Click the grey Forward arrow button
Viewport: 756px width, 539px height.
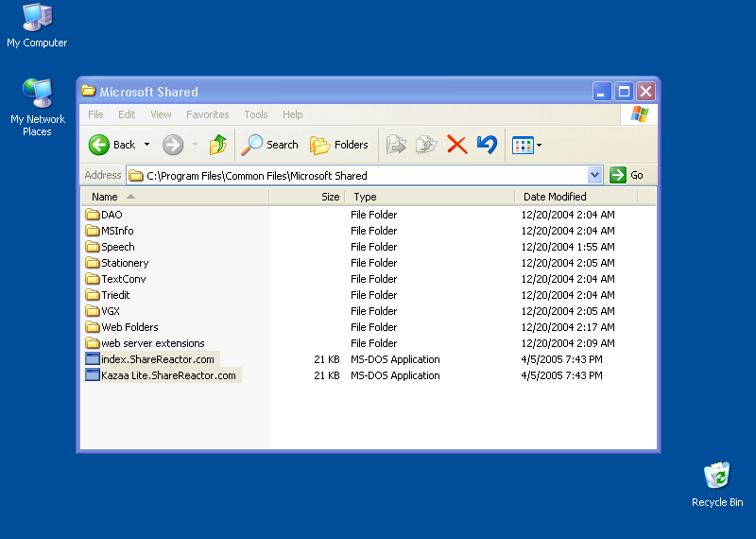pos(173,145)
